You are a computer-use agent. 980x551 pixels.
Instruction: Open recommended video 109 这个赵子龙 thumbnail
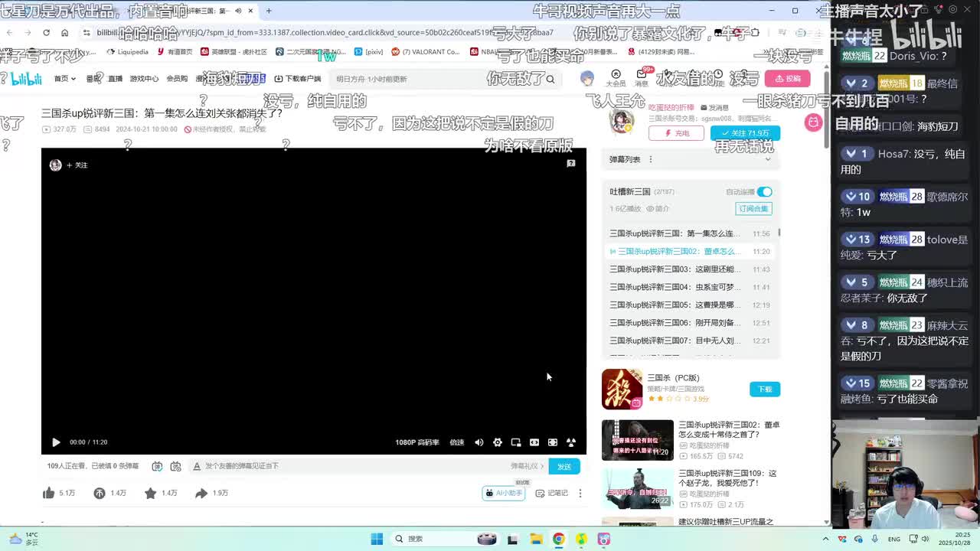point(637,488)
